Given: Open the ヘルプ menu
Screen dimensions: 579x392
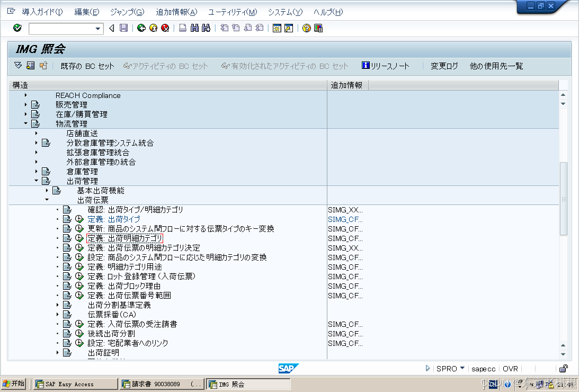Looking at the screenshot, I should [328, 12].
